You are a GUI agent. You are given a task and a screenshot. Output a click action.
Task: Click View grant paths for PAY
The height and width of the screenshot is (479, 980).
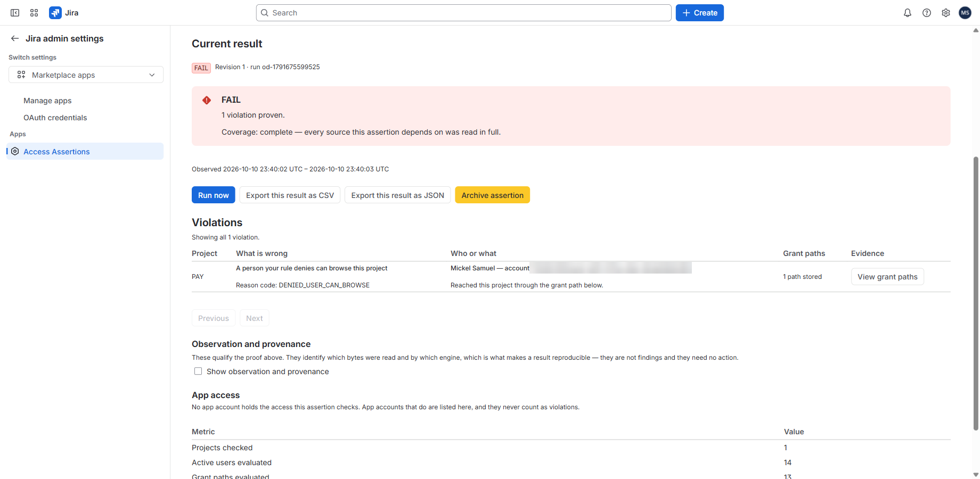pyautogui.click(x=887, y=277)
